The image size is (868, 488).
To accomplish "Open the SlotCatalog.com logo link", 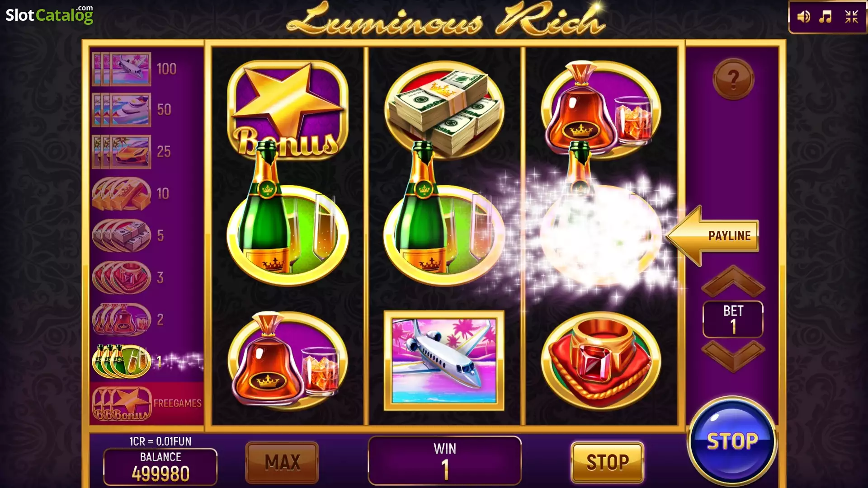I will pyautogui.click(x=49, y=14).
